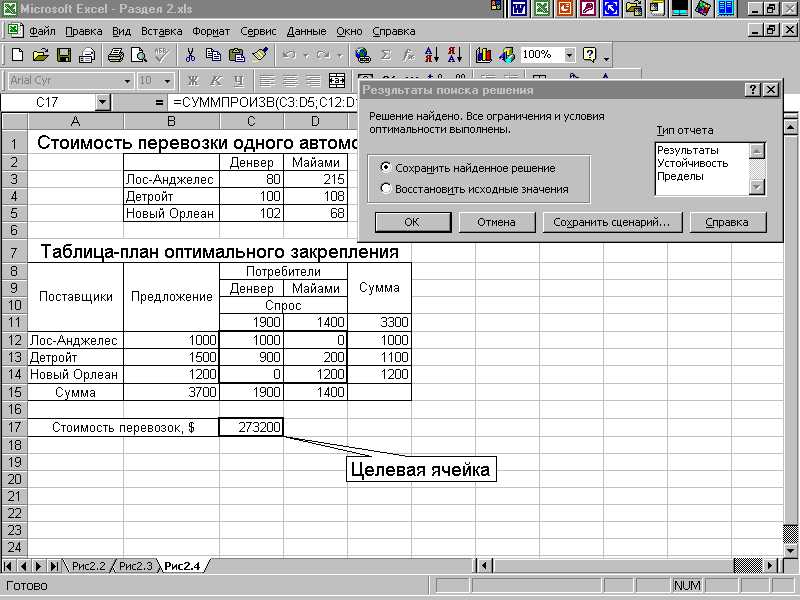Copy selection with the Copy icon
Viewport: 800px width, 600px height.
tap(213, 55)
